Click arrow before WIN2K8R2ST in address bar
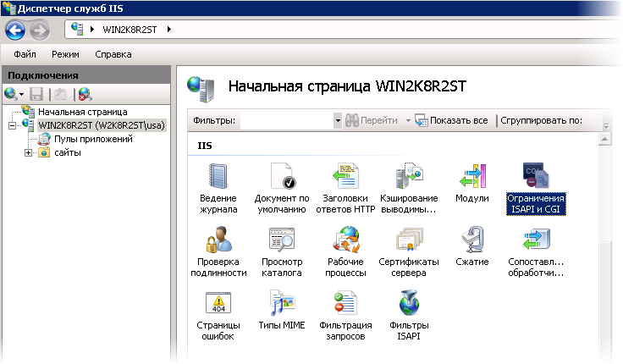 point(92,29)
